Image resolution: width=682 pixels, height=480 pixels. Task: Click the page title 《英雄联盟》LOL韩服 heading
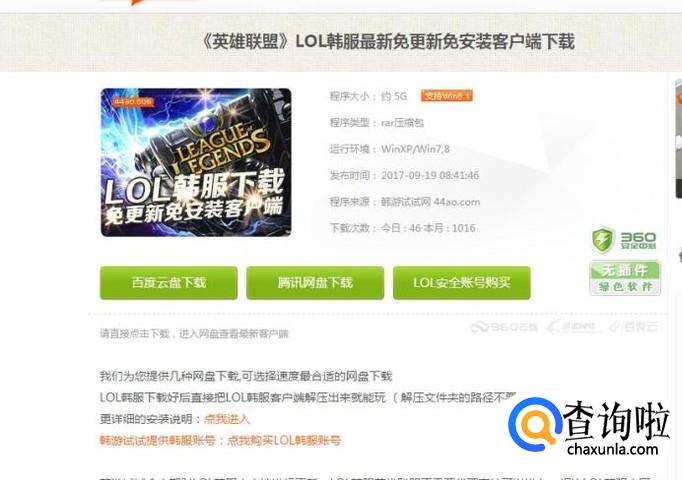[388, 42]
